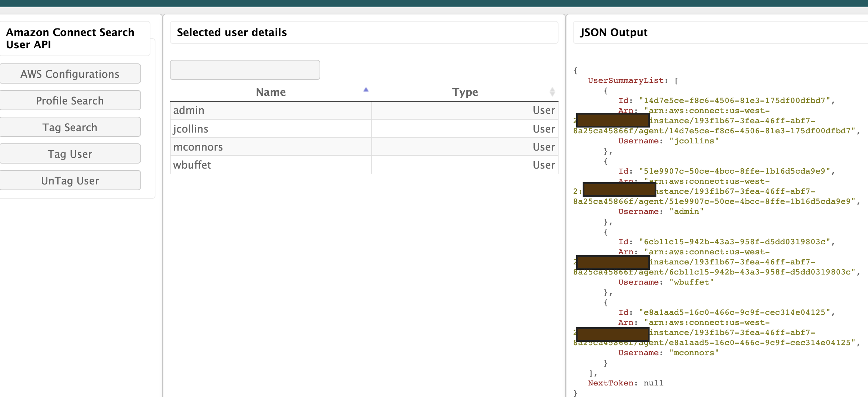The width and height of the screenshot is (868, 397).
Task: Sort table by Type header
Action: (x=465, y=92)
